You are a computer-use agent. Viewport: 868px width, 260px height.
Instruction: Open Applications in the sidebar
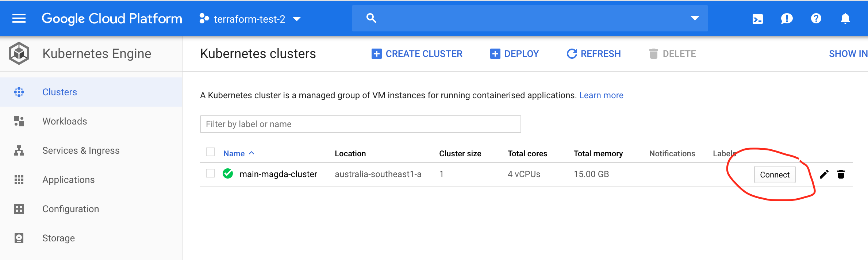[91, 180]
